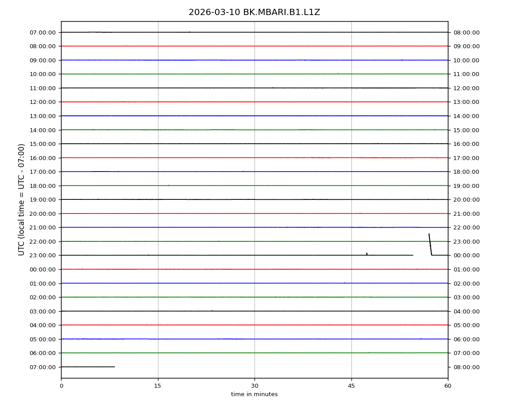
Task: Click the right-axis "16:00:00" time label
Action: point(466,144)
